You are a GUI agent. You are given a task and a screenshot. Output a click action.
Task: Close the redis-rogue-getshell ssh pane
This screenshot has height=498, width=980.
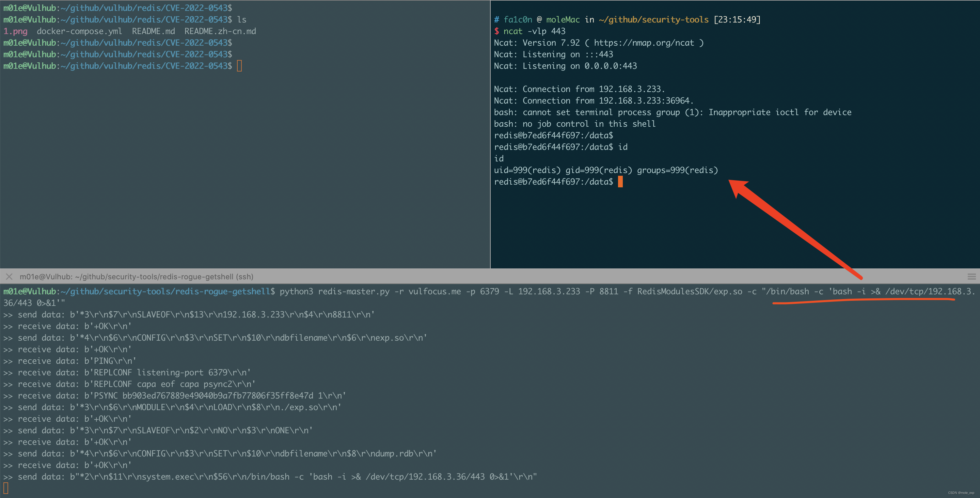[9, 277]
